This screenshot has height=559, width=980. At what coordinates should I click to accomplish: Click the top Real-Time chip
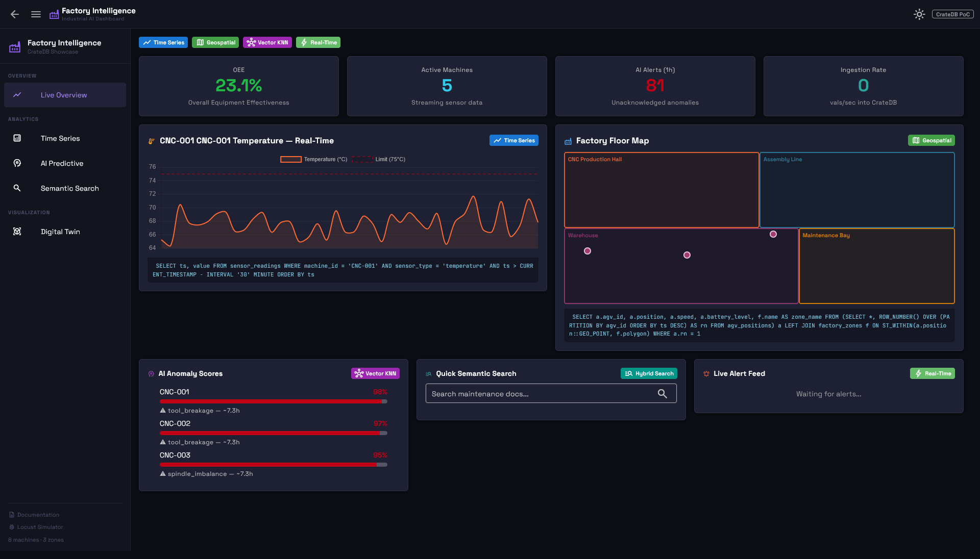tap(318, 42)
